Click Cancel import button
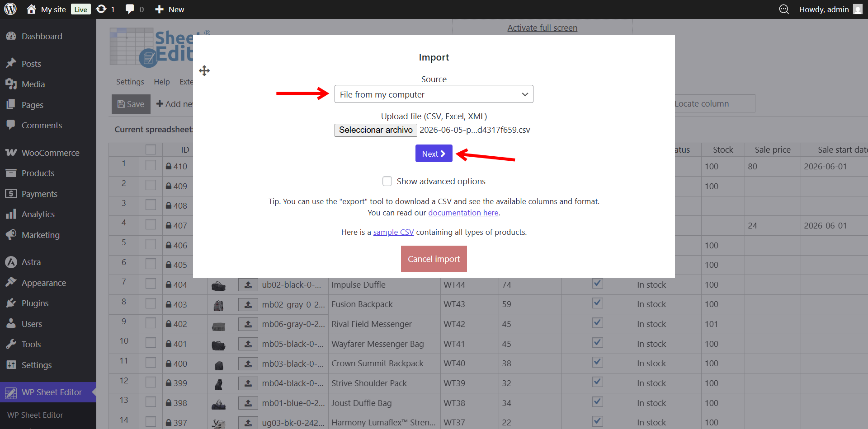The height and width of the screenshot is (429, 868). click(x=434, y=259)
